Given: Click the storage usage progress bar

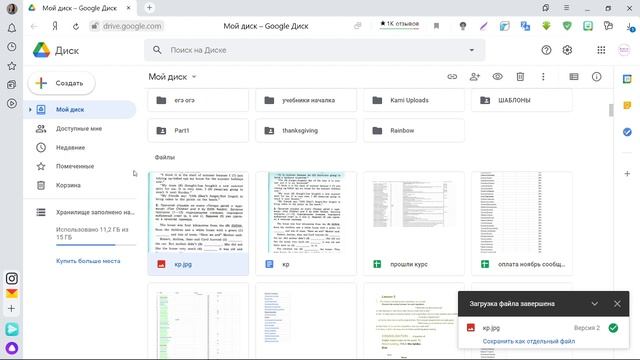Looking at the screenshot, I should coord(96,245).
